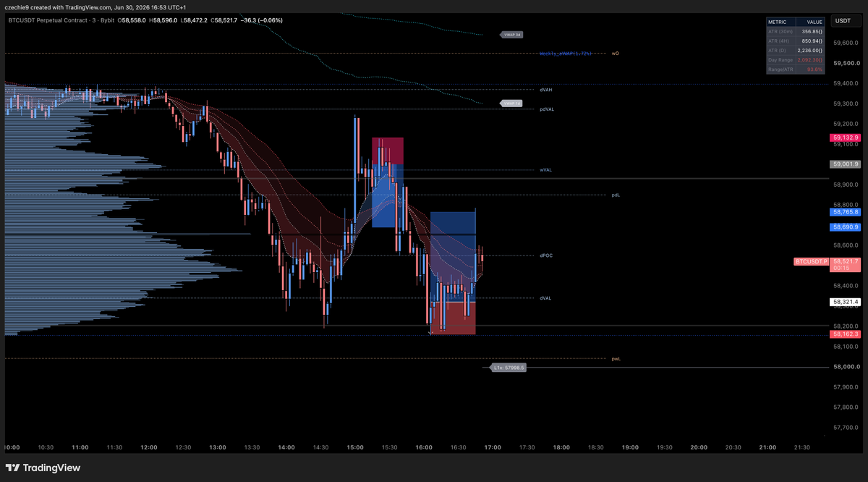This screenshot has height=482, width=868.
Task: Click the L1x: 57998.5 level tag
Action: [x=507, y=368]
